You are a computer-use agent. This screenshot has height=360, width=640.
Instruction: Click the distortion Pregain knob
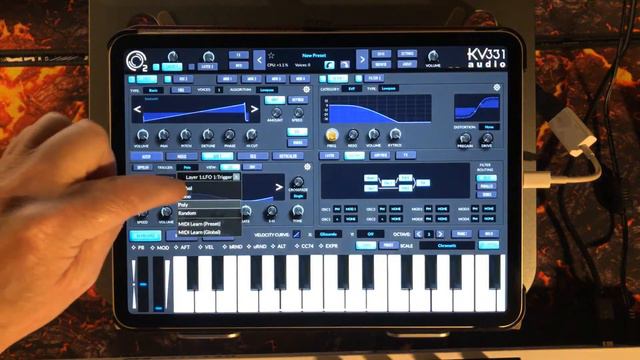(465, 138)
